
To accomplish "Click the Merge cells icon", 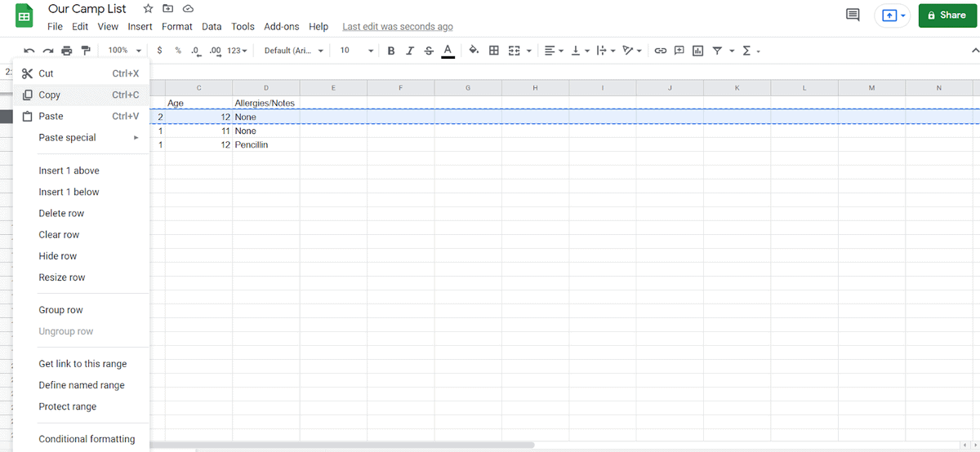I will tap(514, 51).
